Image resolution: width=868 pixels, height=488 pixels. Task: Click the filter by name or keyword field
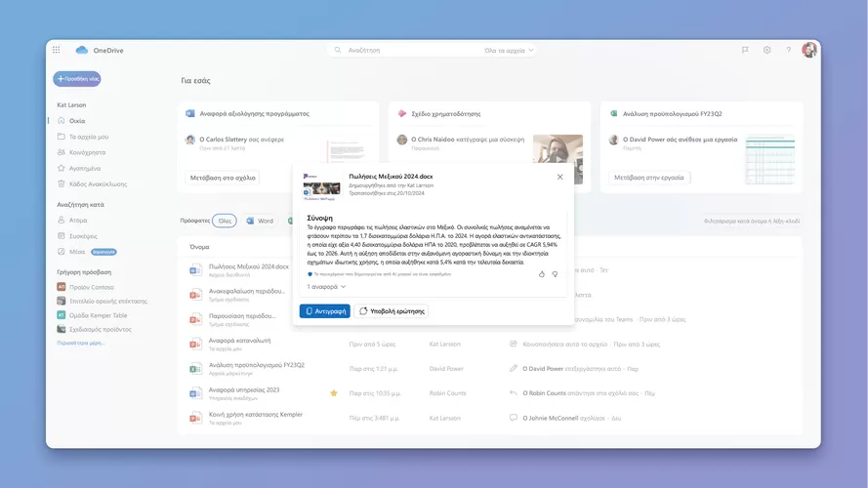pyautogui.click(x=751, y=221)
